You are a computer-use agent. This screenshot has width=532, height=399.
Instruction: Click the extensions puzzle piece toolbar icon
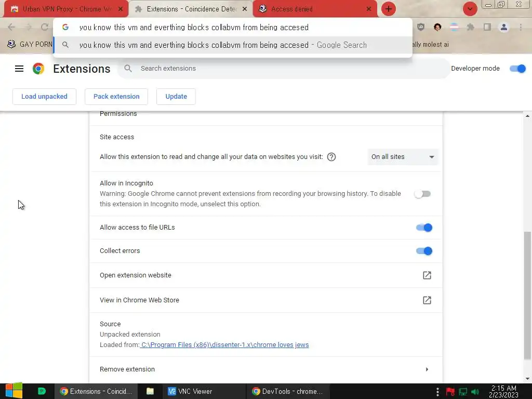471,27
